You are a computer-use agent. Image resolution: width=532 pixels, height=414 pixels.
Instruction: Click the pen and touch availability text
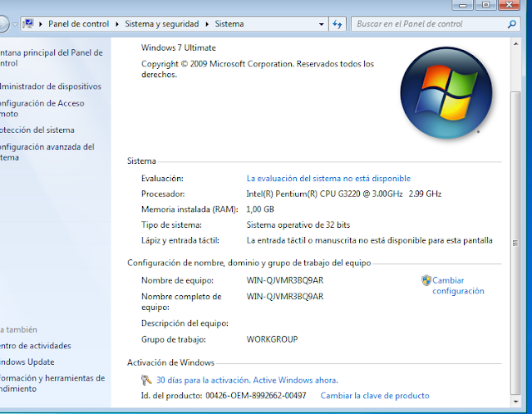pos(369,240)
